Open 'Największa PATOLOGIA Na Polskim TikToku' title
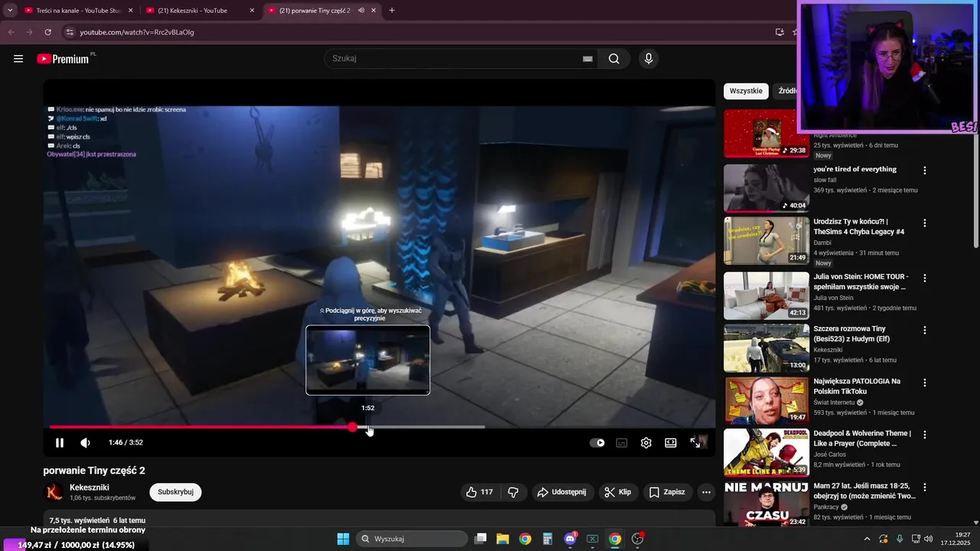The image size is (980, 551). (x=857, y=386)
